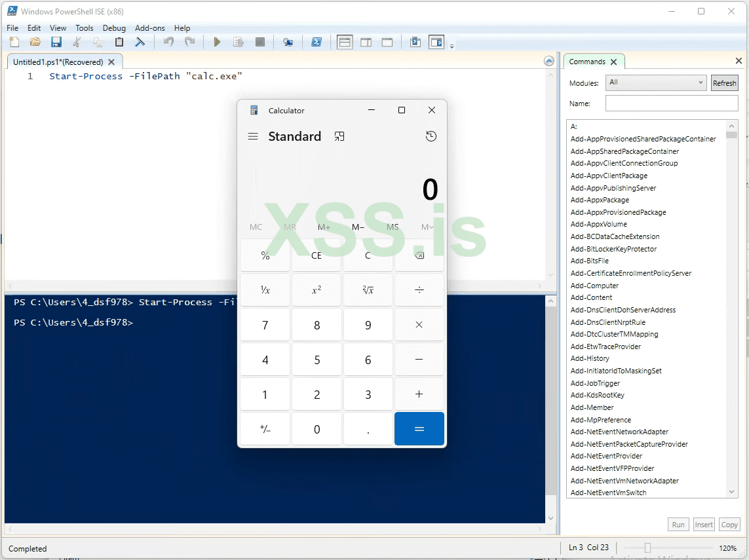Click Calculator backspace key
Screen dimensions: 749x560
tap(419, 255)
